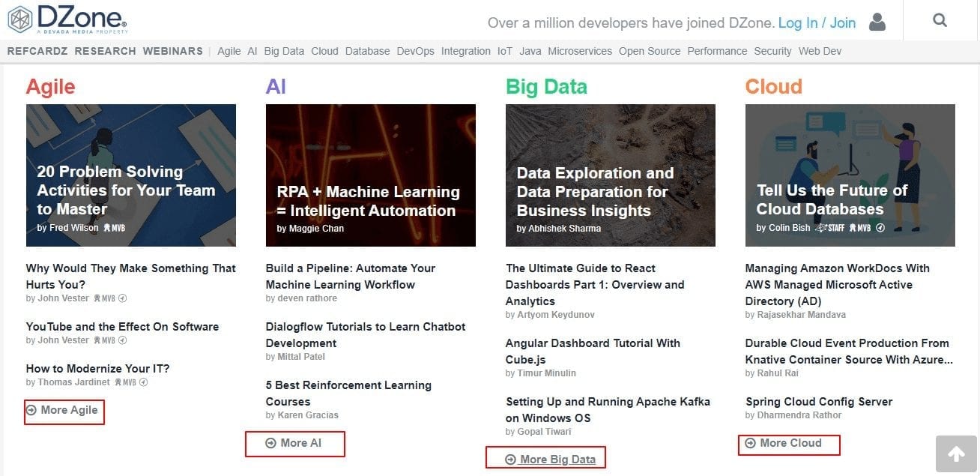Screen dimensions: 980x476
Task: Open 'Spring Cloud Config Server' article
Action: pos(819,402)
